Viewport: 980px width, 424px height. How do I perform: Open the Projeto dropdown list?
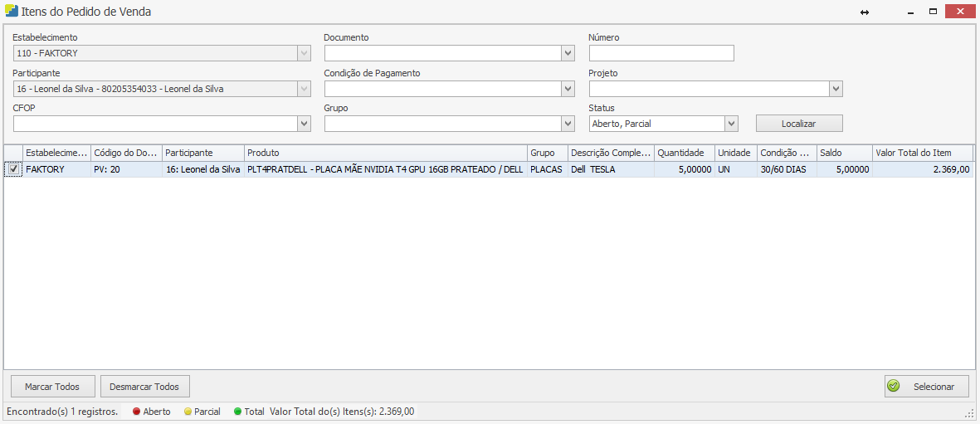pos(836,89)
